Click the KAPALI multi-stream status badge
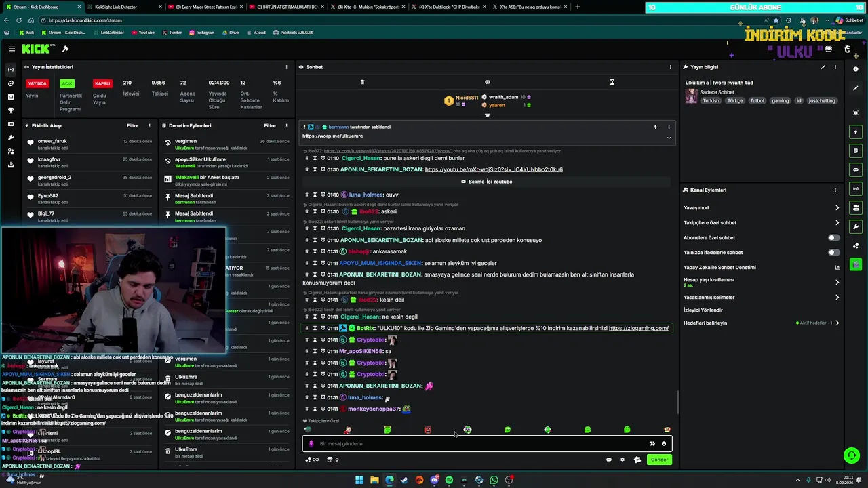This screenshot has height=488, width=868. [102, 83]
